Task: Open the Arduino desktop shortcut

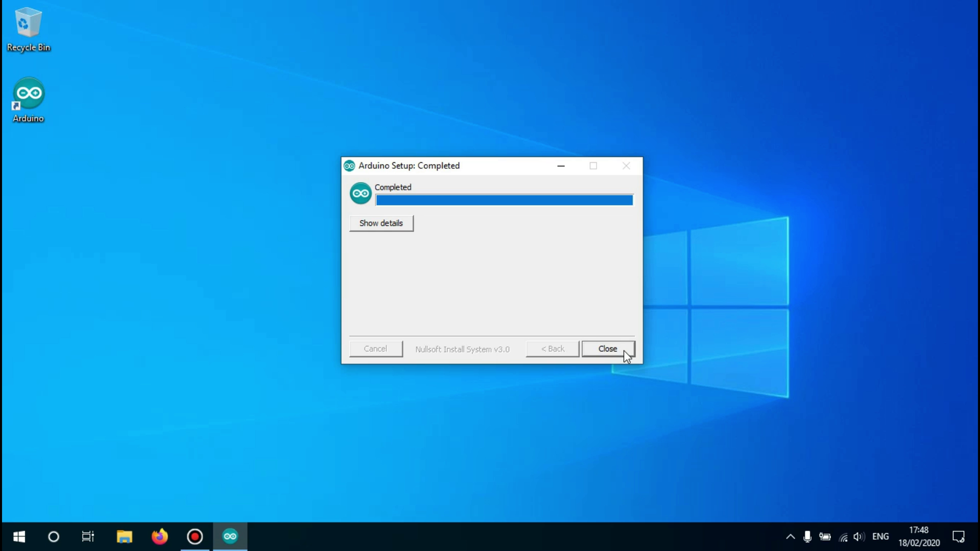Action: (27, 100)
